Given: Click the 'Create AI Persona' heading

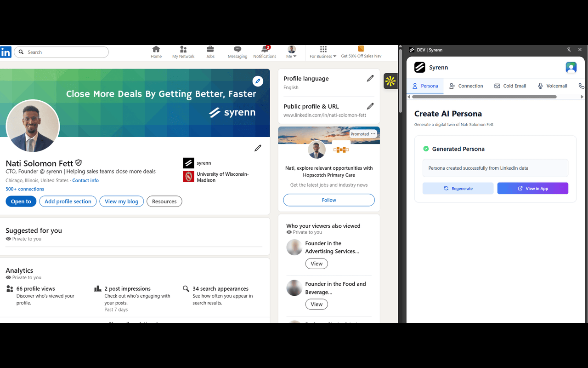Looking at the screenshot, I should (x=448, y=114).
